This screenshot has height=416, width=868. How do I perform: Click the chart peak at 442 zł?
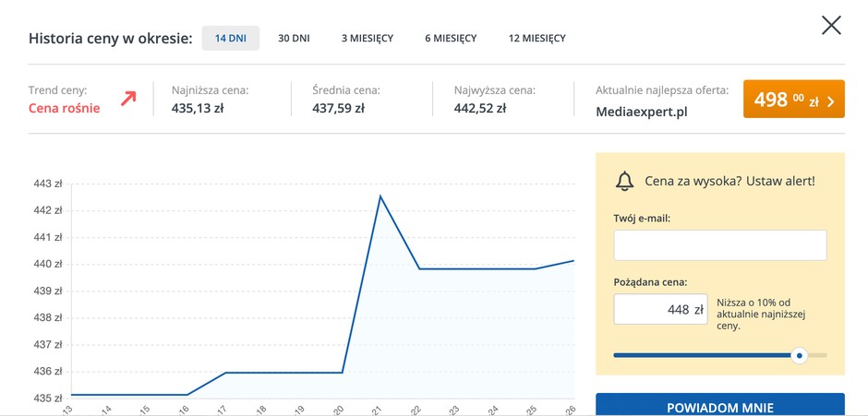tap(380, 196)
